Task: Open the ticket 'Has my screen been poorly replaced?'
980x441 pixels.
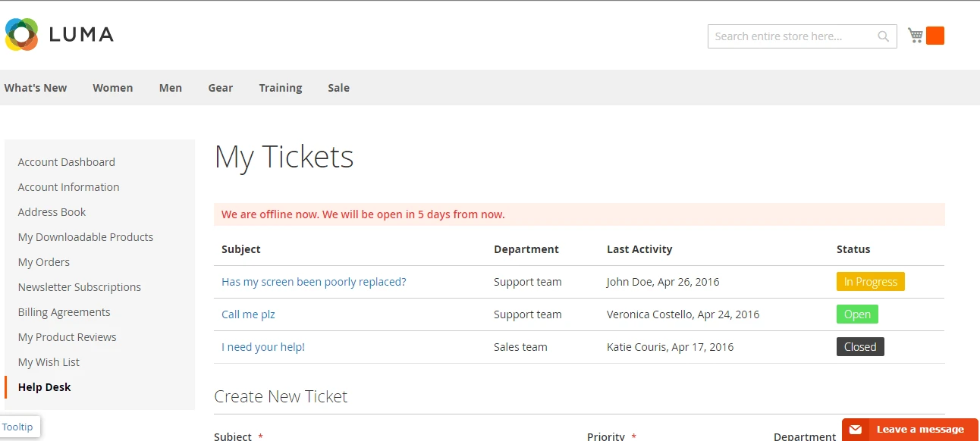Action: [314, 281]
